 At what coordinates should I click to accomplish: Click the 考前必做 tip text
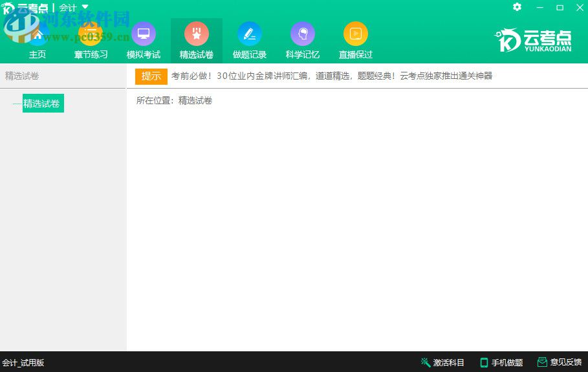[x=331, y=76]
